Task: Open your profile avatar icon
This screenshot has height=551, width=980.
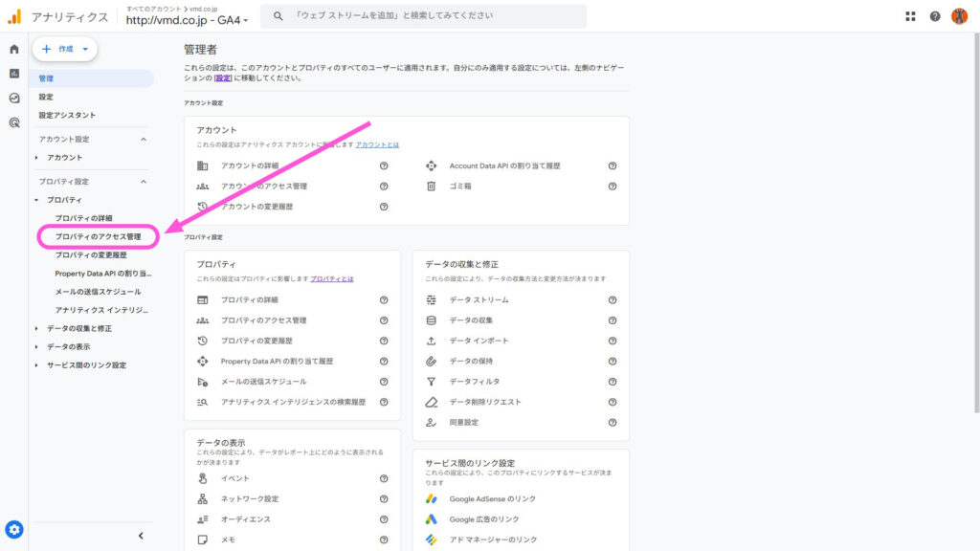Action: (960, 13)
